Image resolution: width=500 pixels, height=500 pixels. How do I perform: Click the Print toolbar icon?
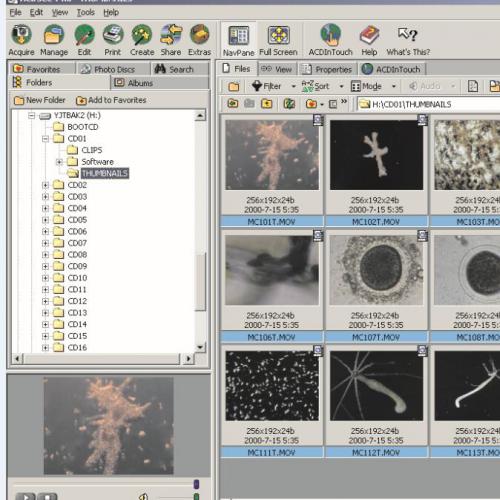click(113, 40)
